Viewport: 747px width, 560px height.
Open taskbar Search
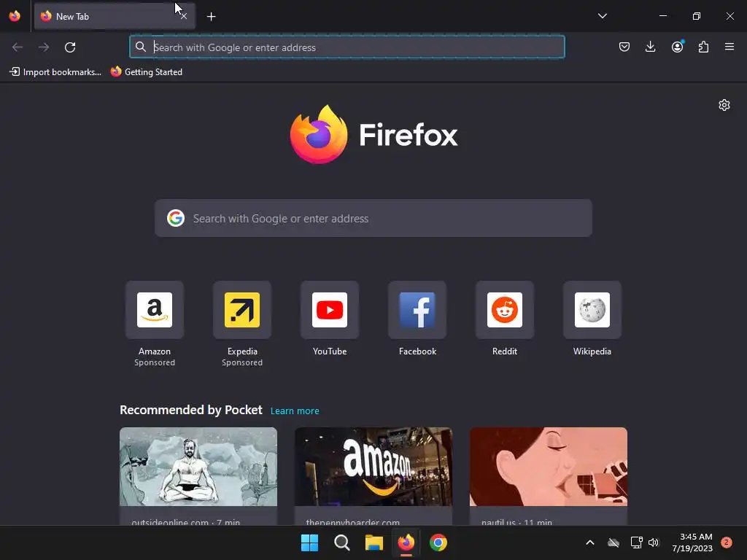point(342,542)
